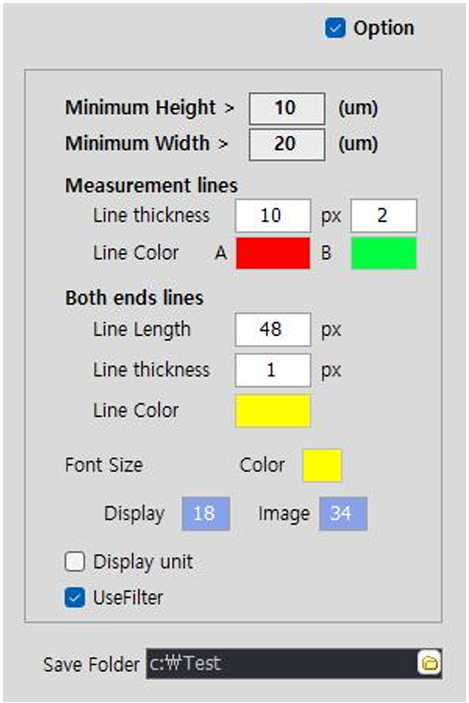The image size is (469, 703).
Task: Disable the UseFilter checkbox
Action: click(x=75, y=598)
